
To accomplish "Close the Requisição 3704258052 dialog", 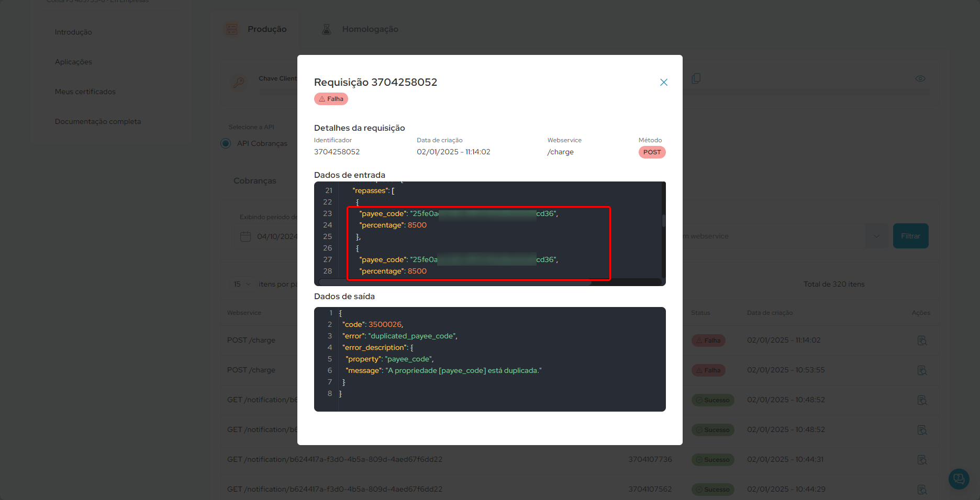I will pyautogui.click(x=663, y=82).
